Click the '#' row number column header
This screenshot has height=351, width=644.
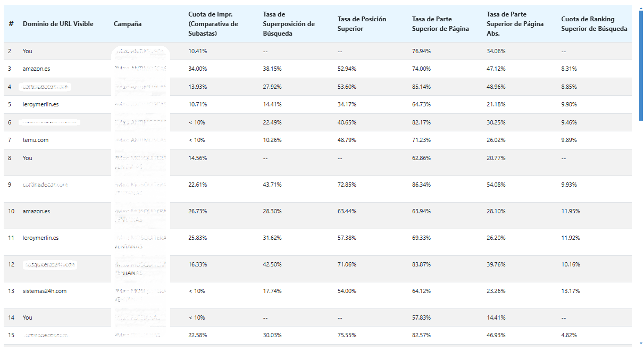click(11, 24)
